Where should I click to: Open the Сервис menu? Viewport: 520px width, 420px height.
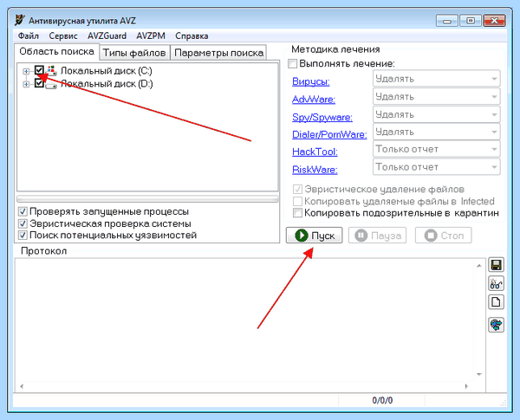click(x=63, y=36)
